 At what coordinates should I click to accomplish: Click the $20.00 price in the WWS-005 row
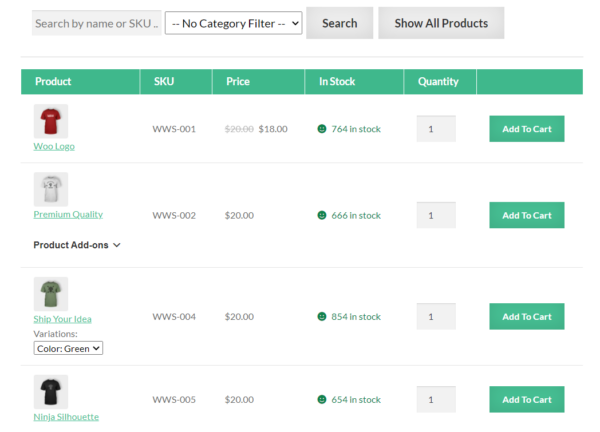pos(239,399)
